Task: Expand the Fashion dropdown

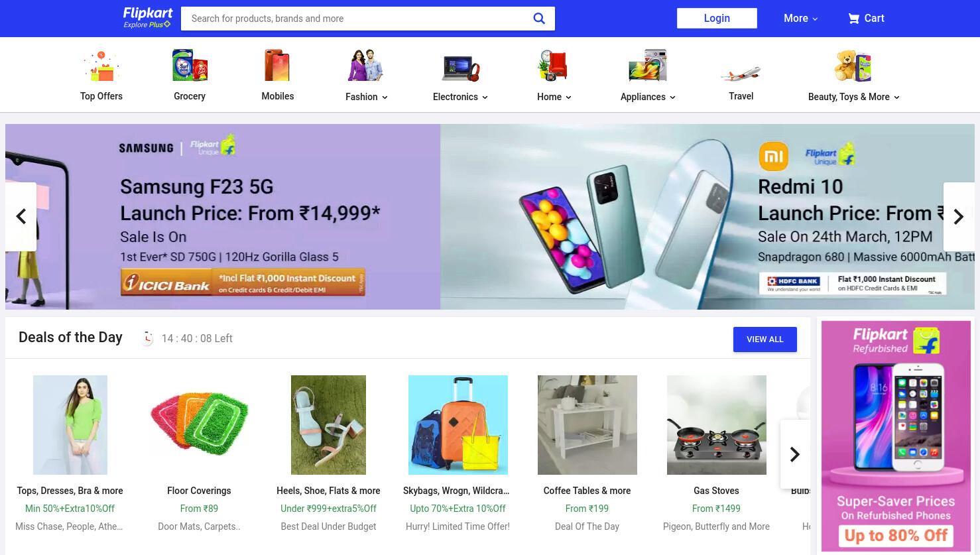Action: tap(366, 97)
